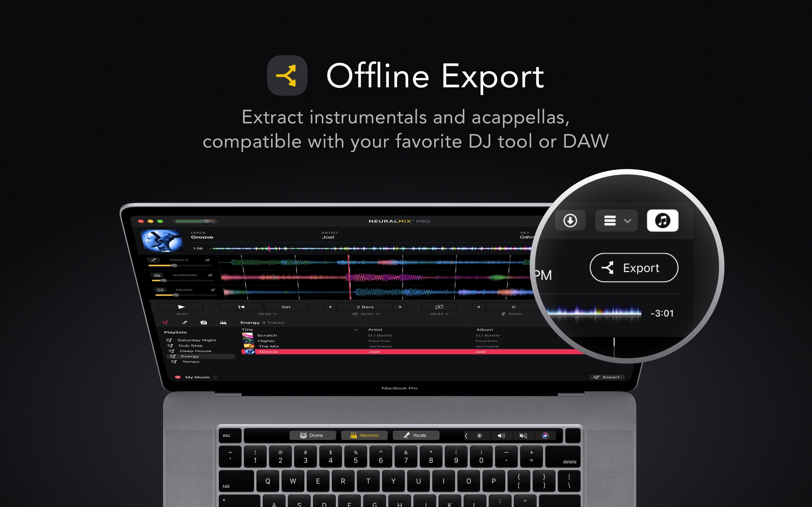
Task: Click the download/save icon
Action: point(570,220)
